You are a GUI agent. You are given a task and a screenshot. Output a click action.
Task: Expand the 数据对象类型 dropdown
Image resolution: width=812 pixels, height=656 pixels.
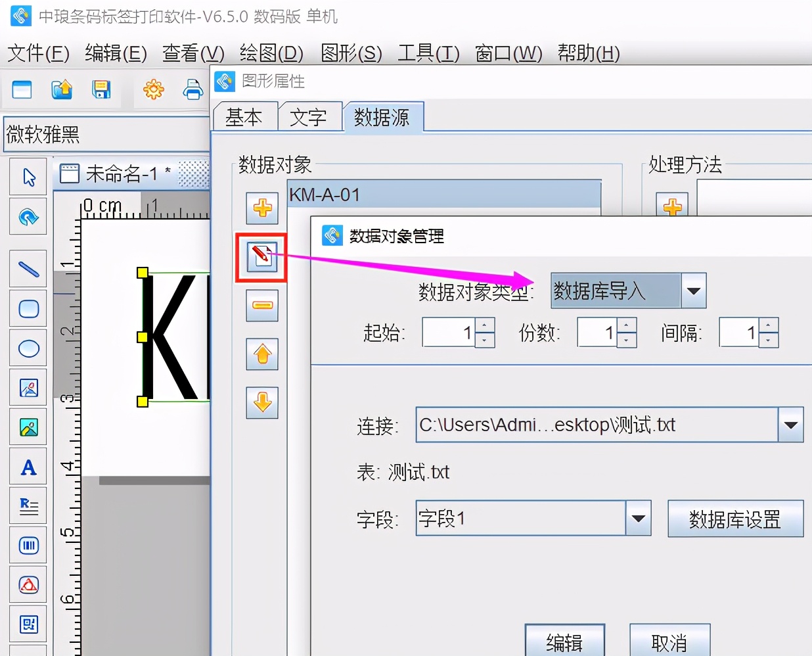pos(694,291)
